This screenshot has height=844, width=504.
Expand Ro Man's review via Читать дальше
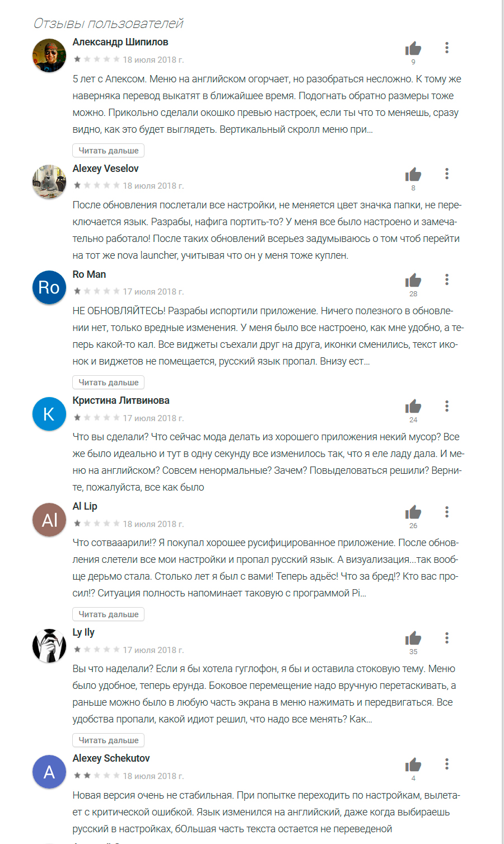[109, 383]
